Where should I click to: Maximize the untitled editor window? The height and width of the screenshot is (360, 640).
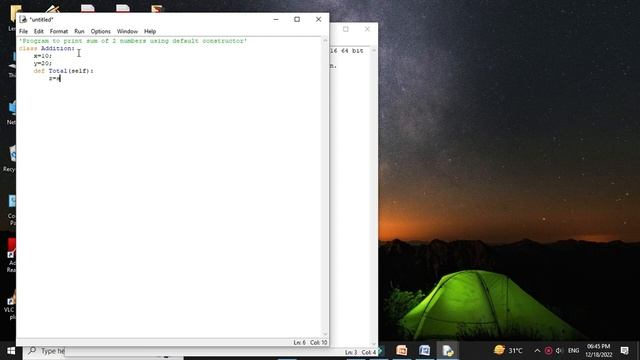[x=297, y=19]
